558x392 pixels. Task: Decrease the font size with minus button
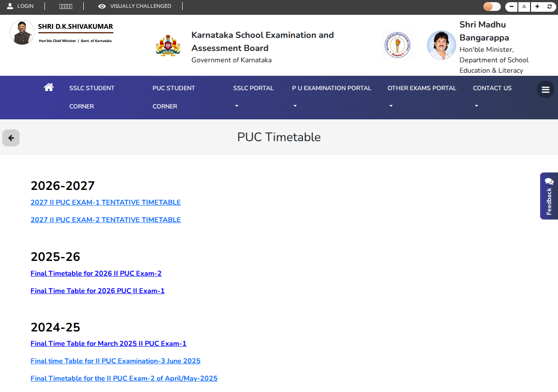coord(511,7)
